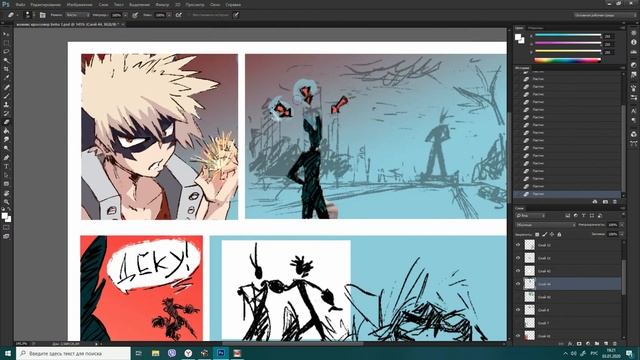This screenshot has height=360, width=640.
Task: Select the Clone Stamp tool
Action: [x=6, y=104]
